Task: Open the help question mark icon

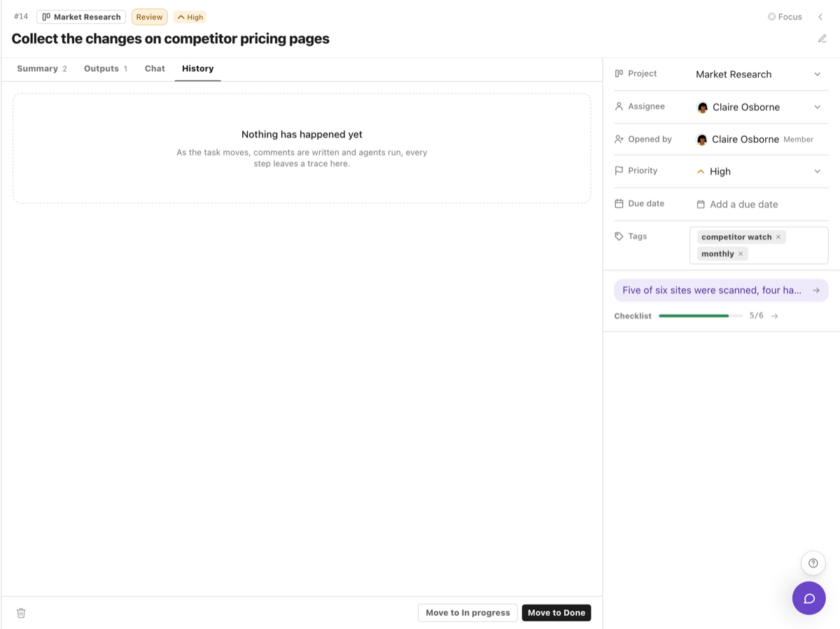Action: click(x=813, y=563)
